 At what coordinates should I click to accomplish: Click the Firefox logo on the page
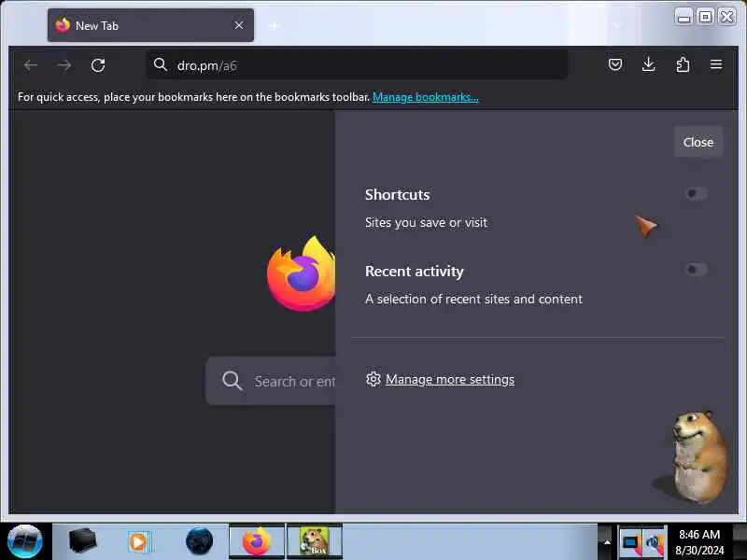click(x=301, y=273)
